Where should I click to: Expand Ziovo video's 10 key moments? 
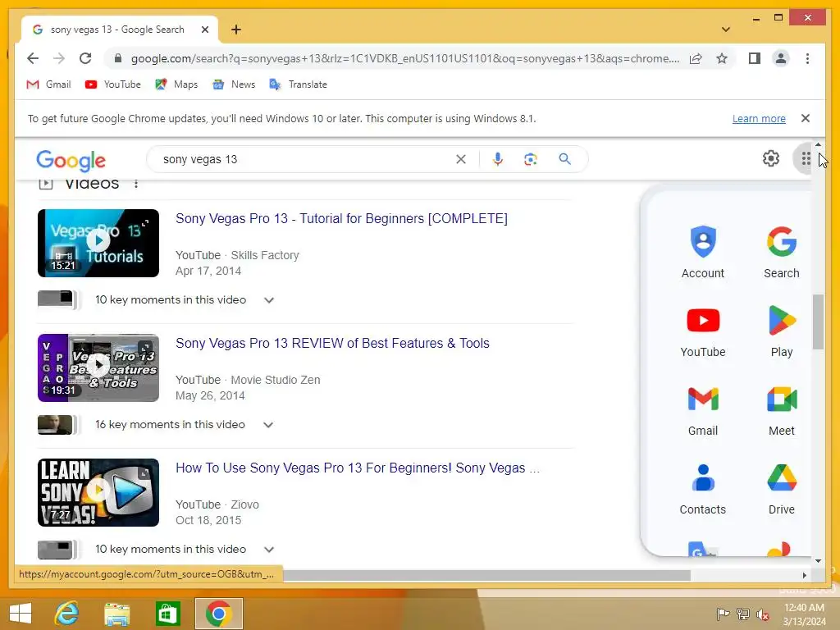(x=269, y=550)
